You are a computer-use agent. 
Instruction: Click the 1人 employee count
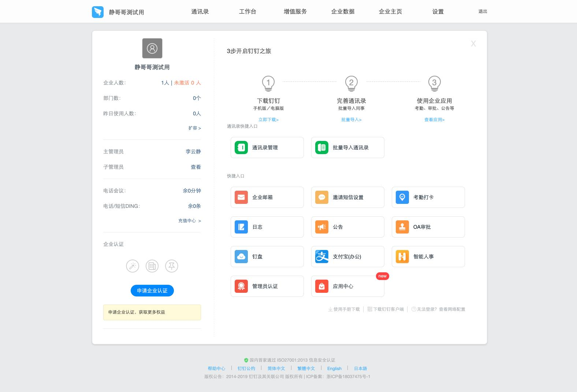[x=165, y=83]
